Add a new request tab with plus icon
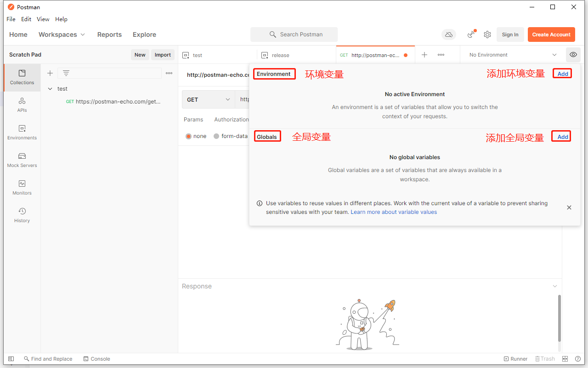 (x=424, y=55)
